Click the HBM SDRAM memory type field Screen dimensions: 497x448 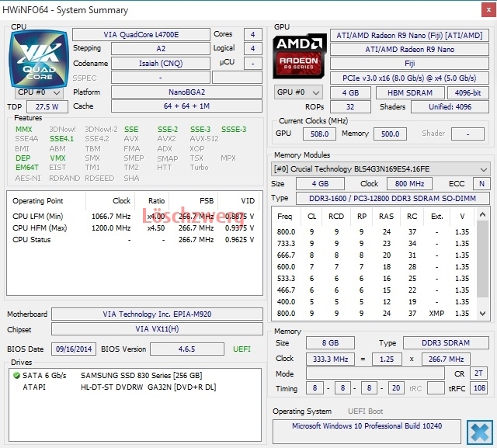(x=410, y=93)
